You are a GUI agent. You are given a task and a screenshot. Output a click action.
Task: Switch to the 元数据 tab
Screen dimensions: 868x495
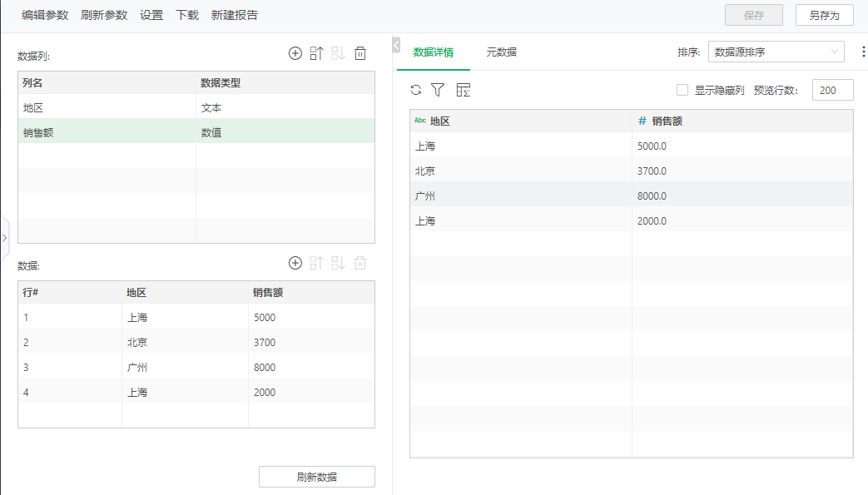tap(502, 52)
